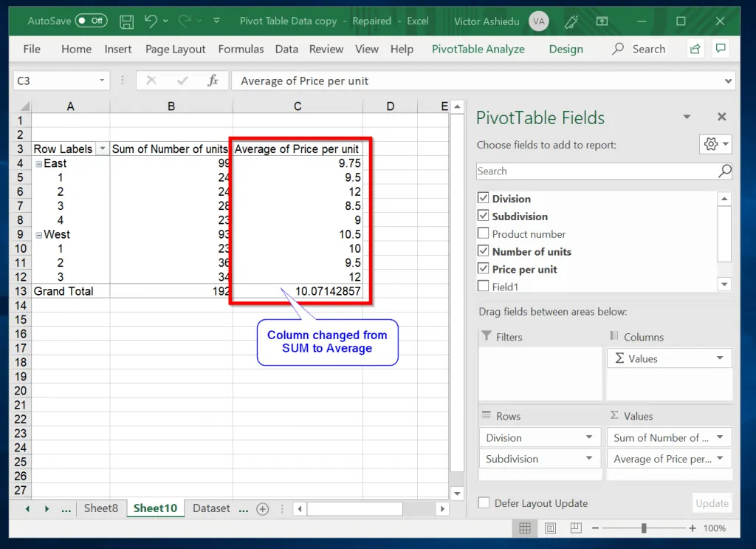The image size is (756, 549).
Task: Switch to the Sheet8 tab
Action: (x=100, y=508)
